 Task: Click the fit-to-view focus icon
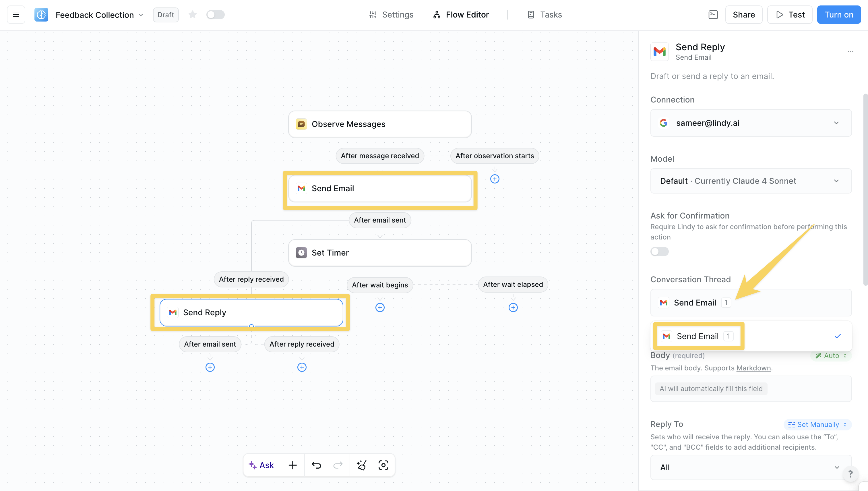[383, 465]
